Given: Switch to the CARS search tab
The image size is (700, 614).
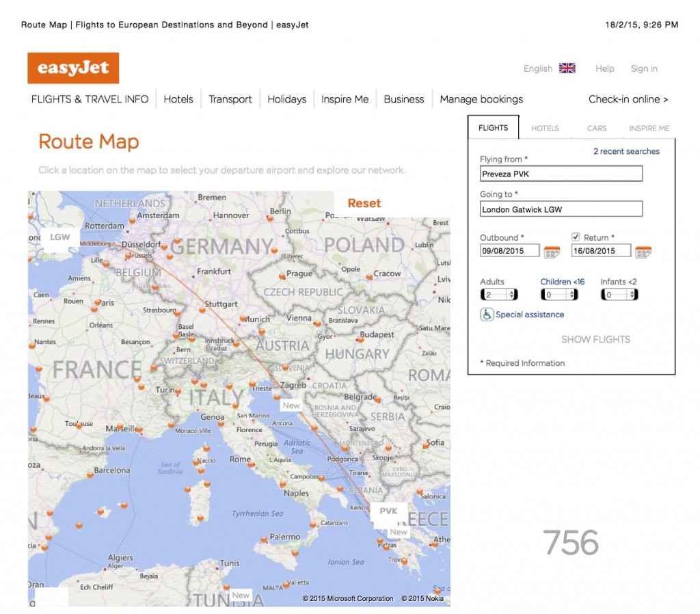Looking at the screenshot, I should click(x=597, y=128).
